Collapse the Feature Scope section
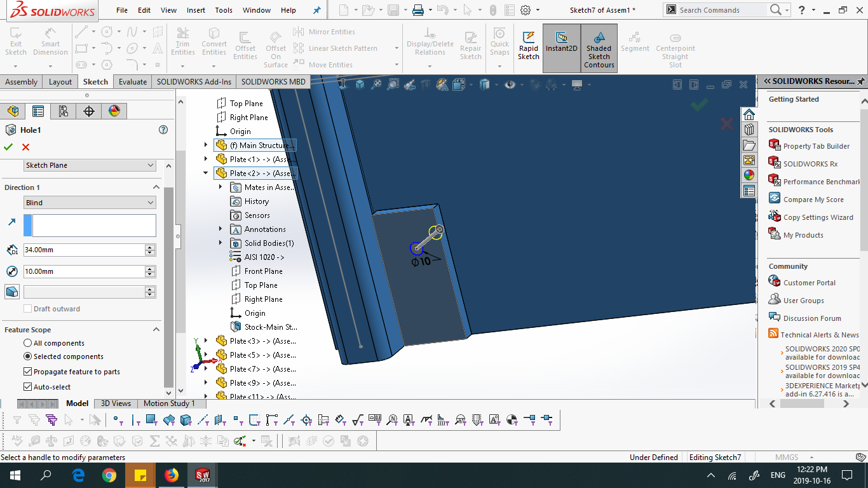 click(x=156, y=330)
